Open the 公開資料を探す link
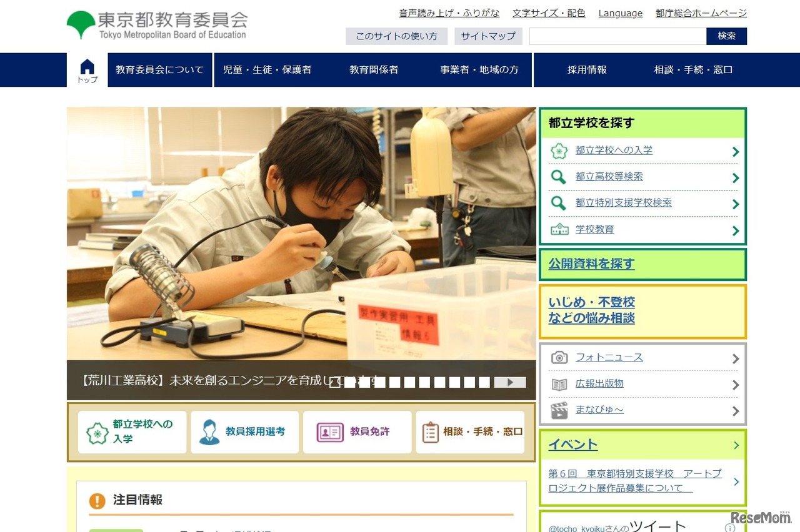Image resolution: width=800 pixels, height=532 pixels. pos(591,264)
